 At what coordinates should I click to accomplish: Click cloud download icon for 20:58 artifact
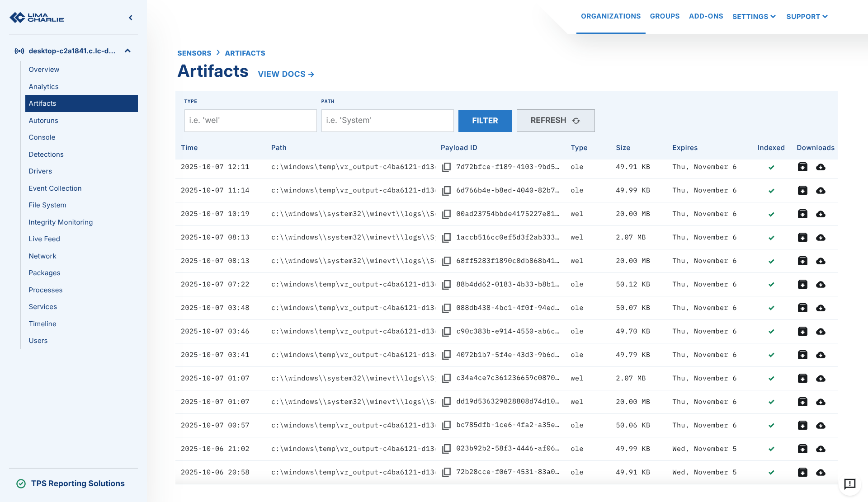(x=821, y=473)
